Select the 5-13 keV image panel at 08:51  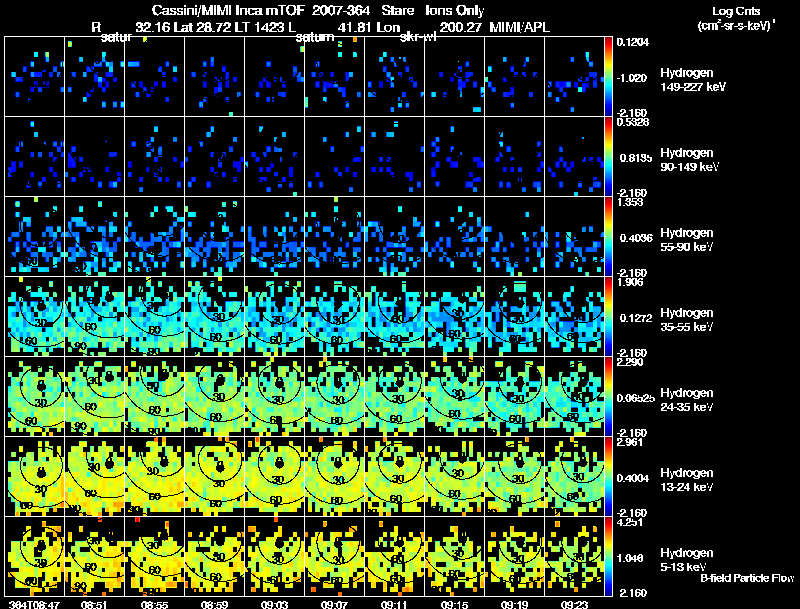pyautogui.click(x=94, y=556)
